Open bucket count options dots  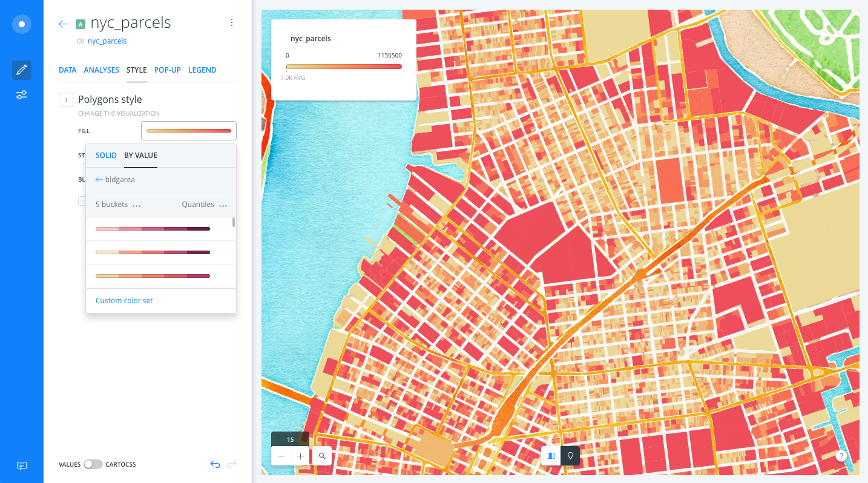137,206
